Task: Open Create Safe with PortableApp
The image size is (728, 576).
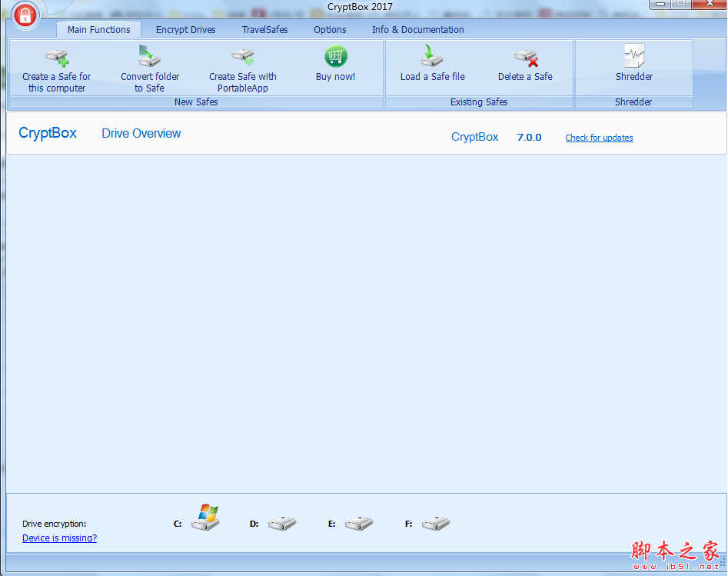Action: tap(243, 57)
